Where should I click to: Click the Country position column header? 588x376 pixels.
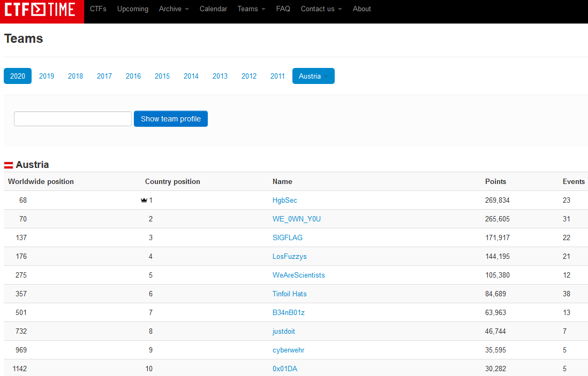click(172, 182)
